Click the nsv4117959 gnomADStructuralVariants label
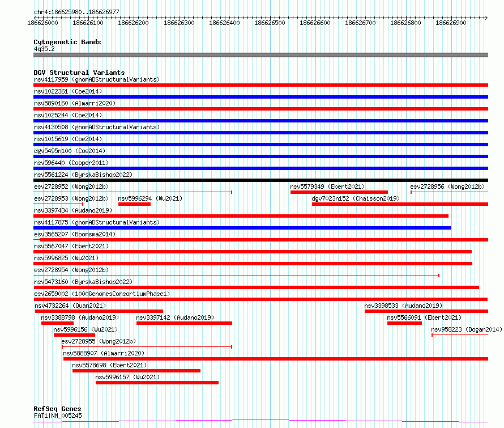This screenshot has height=428, width=504. click(x=97, y=79)
